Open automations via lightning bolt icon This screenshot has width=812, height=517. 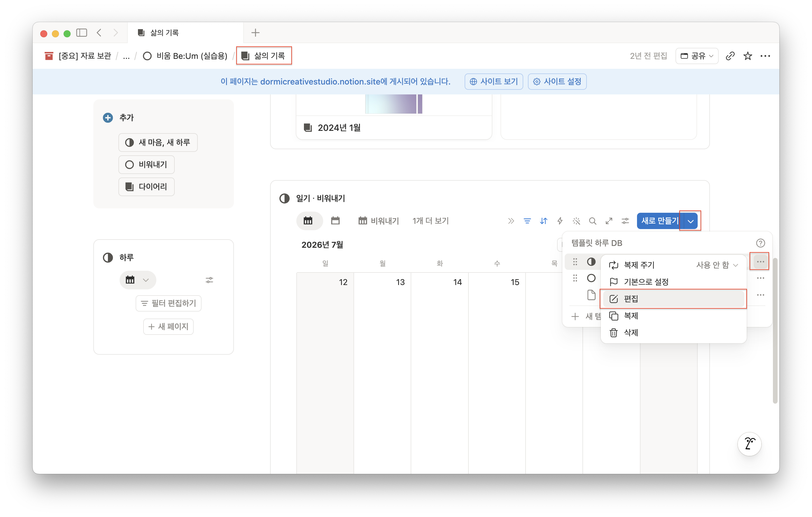point(560,221)
